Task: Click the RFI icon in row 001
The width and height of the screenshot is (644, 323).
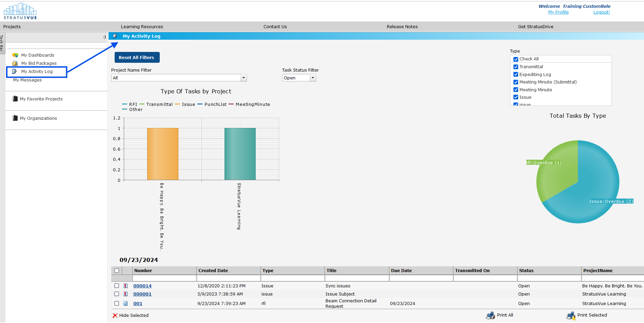Action: click(x=125, y=303)
